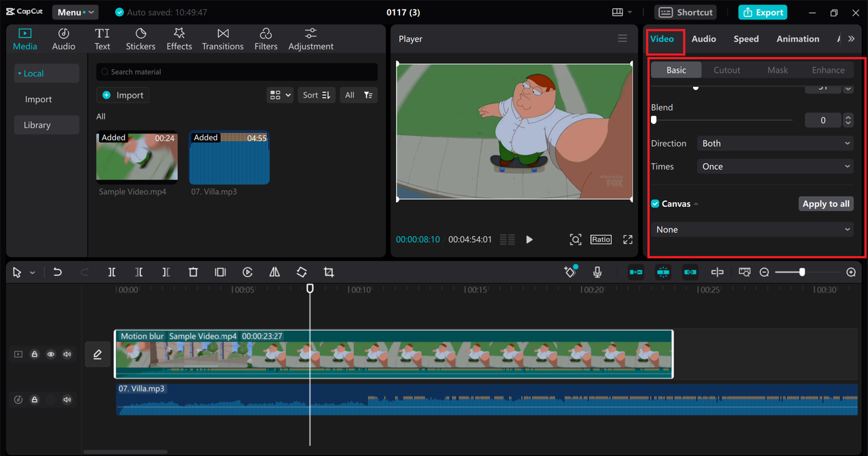Image resolution: width=868 pixels, height=456 pixels.
Task: Zoom out the timeline
Action: [764, 272]
